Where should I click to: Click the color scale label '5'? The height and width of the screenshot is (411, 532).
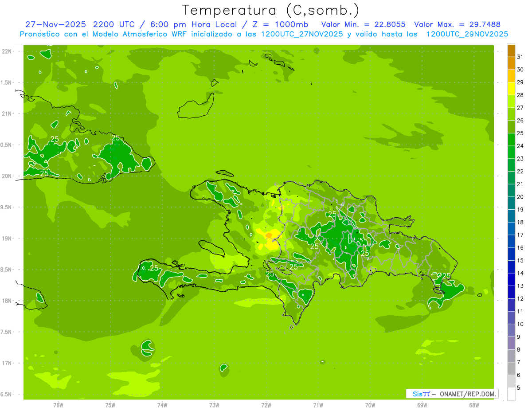click(519, 388)
